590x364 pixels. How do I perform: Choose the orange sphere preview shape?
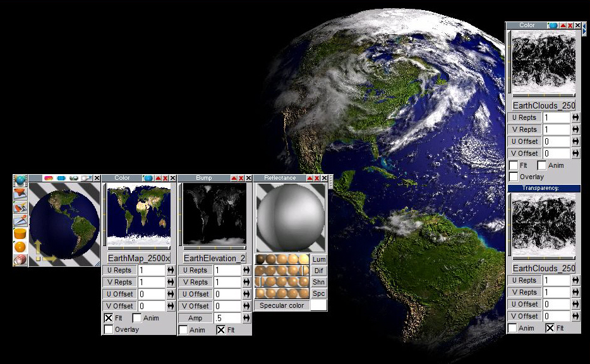click(x=20, y=247)
